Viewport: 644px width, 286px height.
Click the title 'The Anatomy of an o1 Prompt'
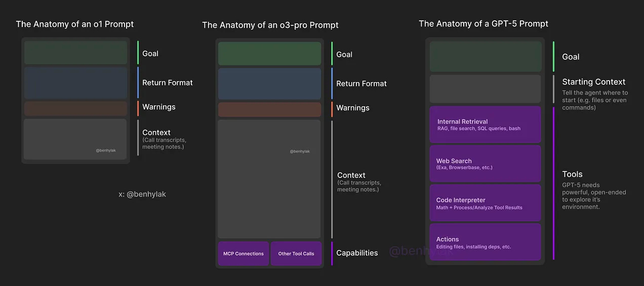point(75,24)
